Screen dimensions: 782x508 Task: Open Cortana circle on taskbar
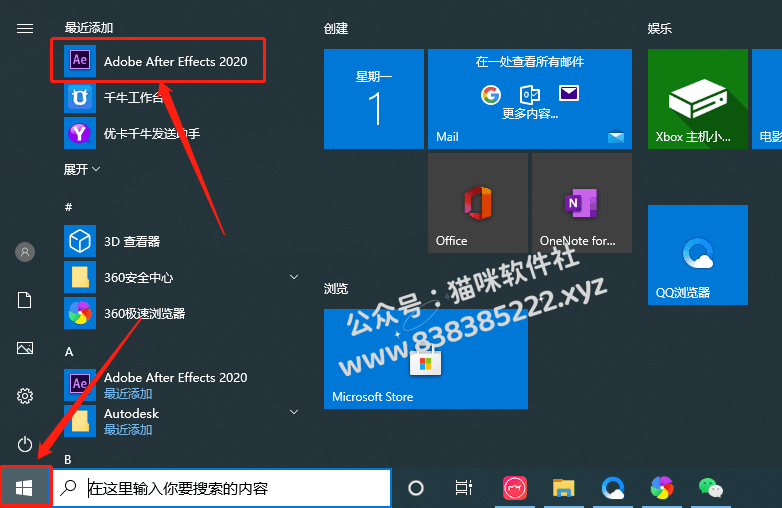(x=415, y=488)
